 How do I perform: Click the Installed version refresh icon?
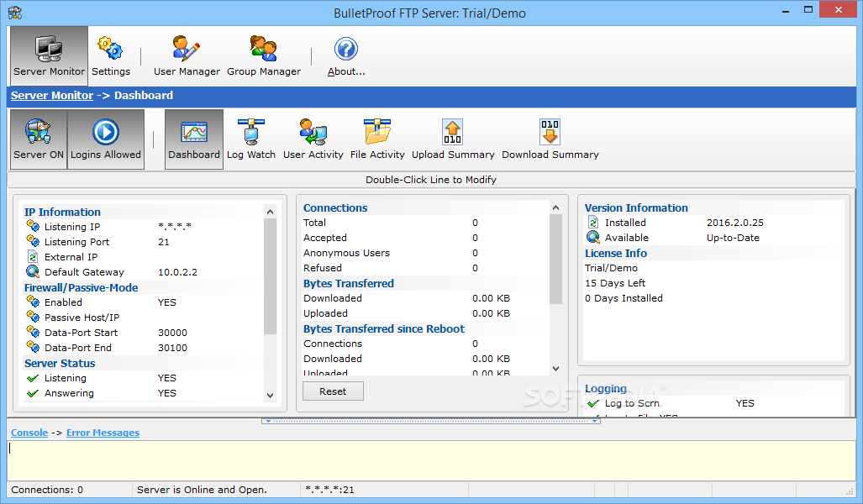593,223
